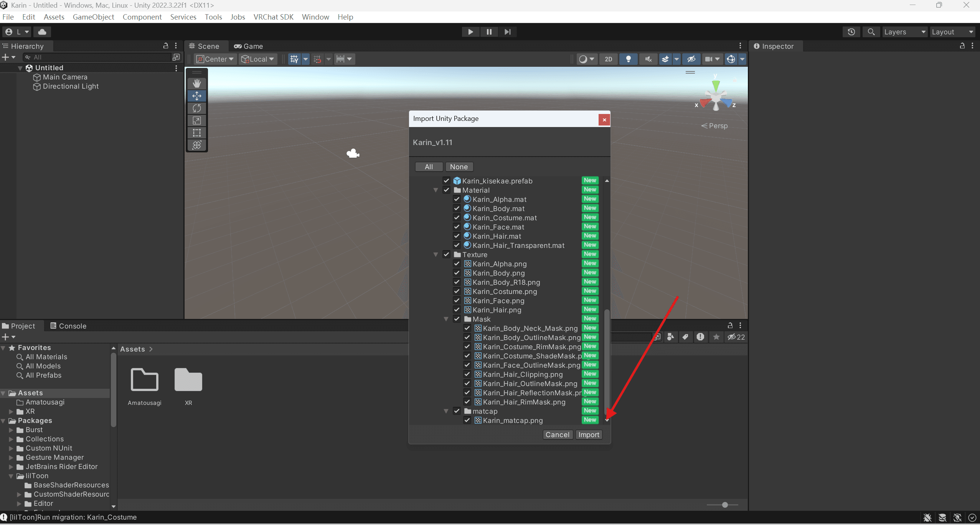Open the VRChat SDK menu

[273, 17]
